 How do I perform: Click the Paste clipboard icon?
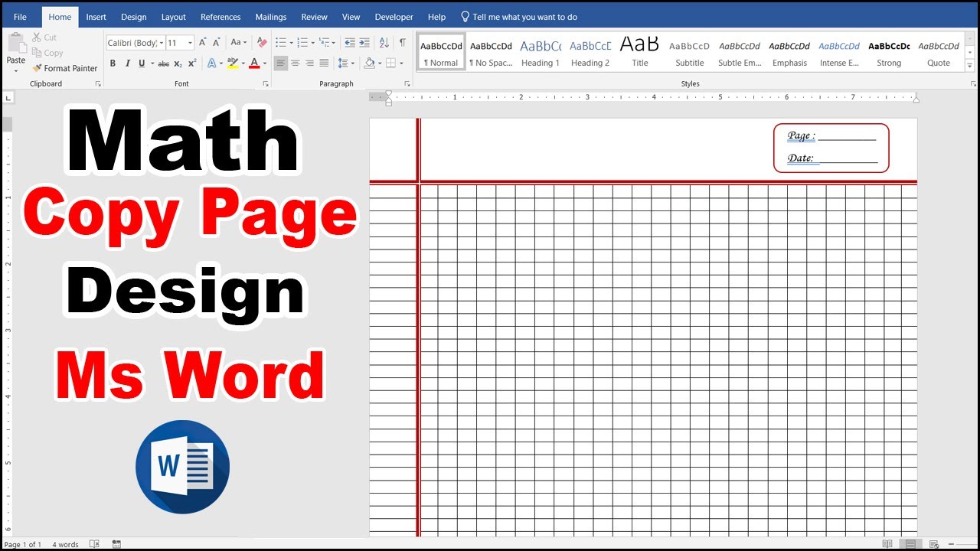pos(16,44)
